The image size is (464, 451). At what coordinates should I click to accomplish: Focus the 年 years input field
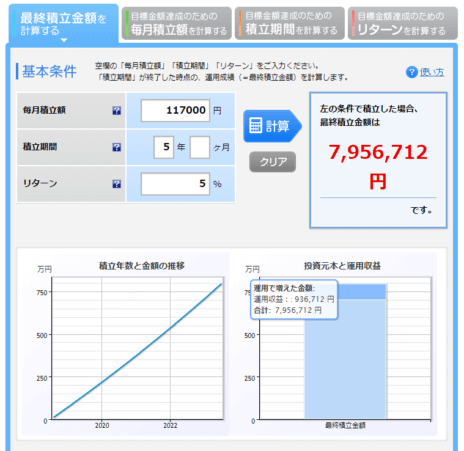click(164, 147)
